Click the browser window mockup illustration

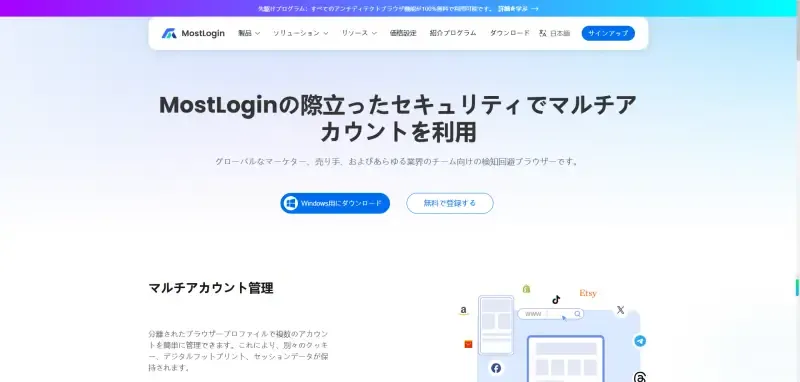[565, 359]
